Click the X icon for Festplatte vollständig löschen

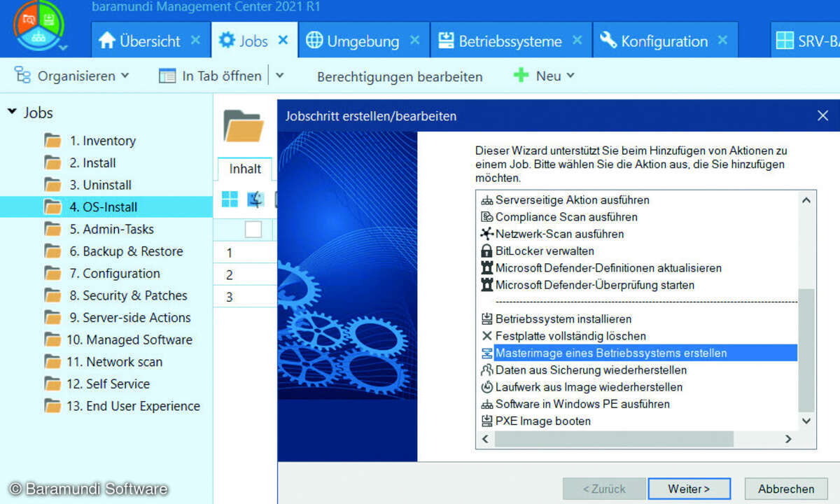click(487, 336)
